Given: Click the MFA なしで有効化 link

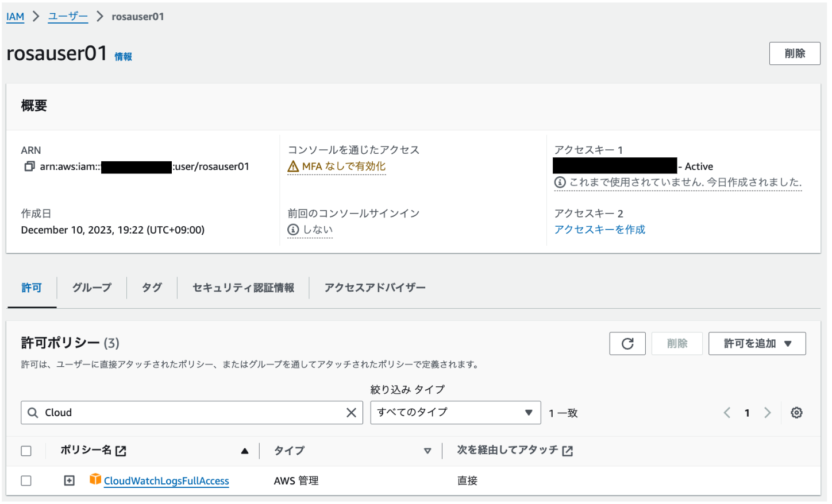Looking at the screenshot, I should point(344,166).
